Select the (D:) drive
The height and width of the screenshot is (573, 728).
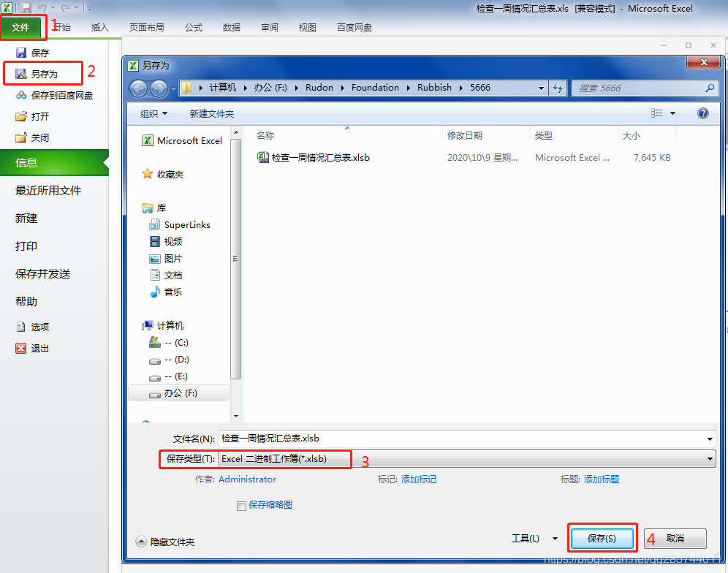click(169, 360)
